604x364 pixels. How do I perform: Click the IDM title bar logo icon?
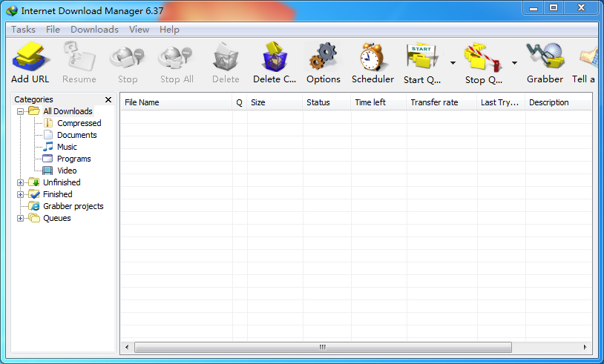[12, 11]
